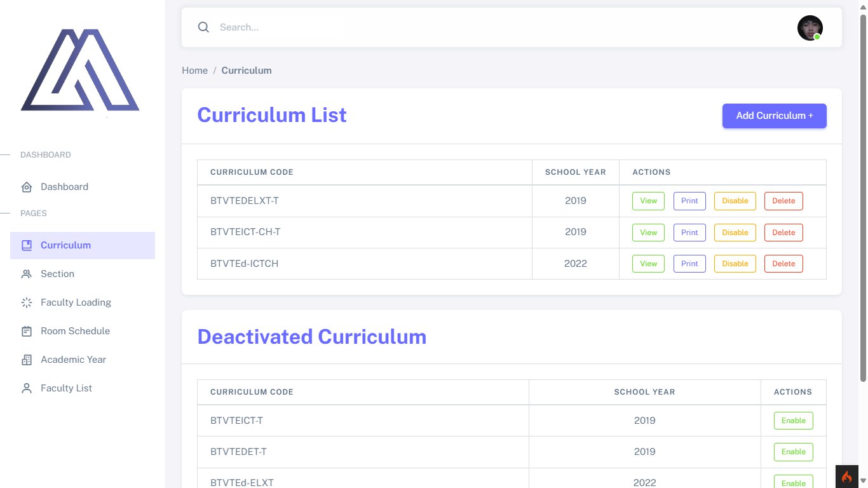This screenshot has height=488, width=868.
Task: Click the search magnifier icon
Action: (203, 27)
